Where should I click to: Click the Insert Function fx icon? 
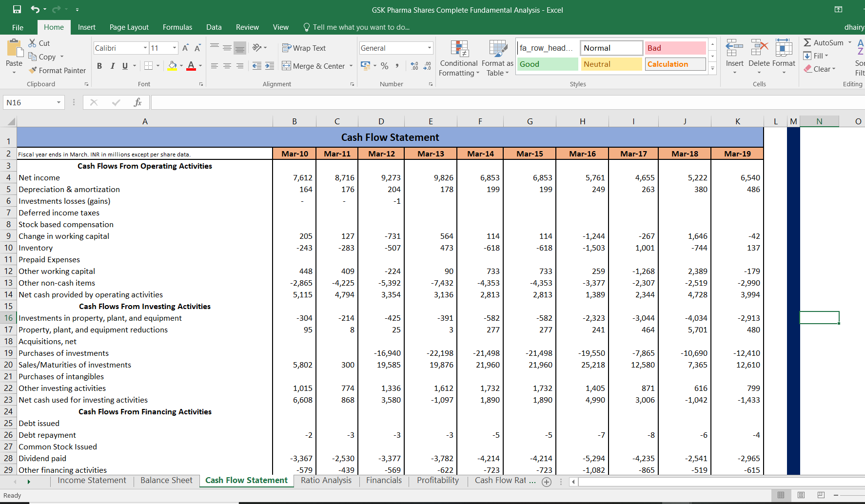point(138,102)
